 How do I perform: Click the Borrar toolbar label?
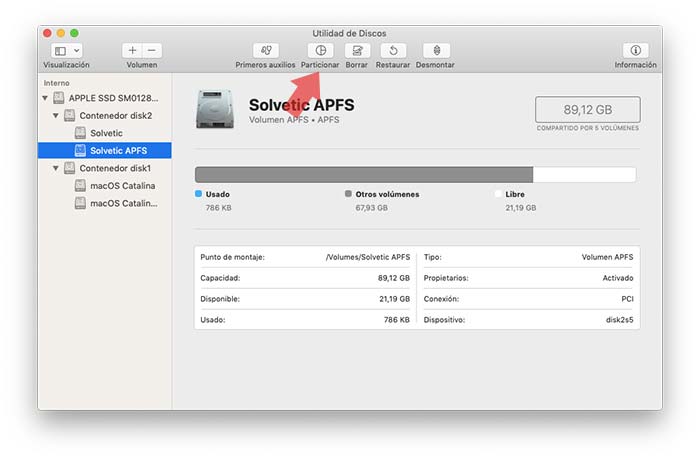tap(357, 65)
